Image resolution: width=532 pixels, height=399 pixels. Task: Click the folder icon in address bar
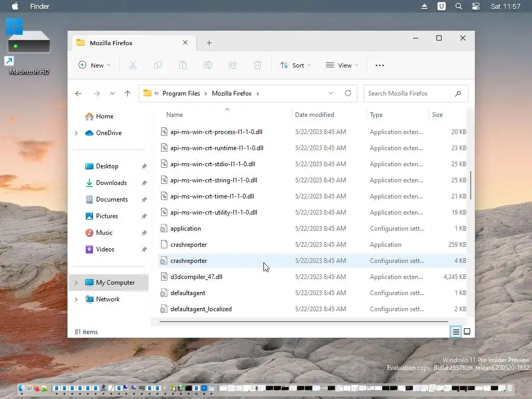point(147,93)
